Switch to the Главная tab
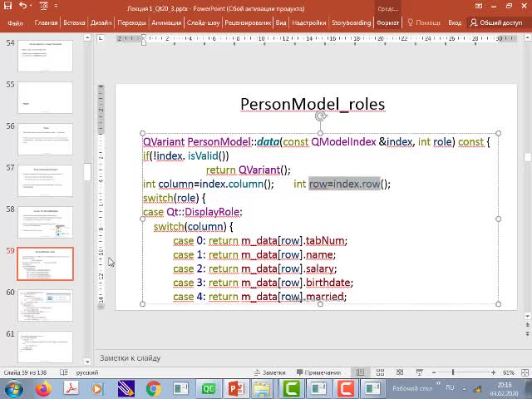This screenshot has width=532, height=399. coord(47,22)
